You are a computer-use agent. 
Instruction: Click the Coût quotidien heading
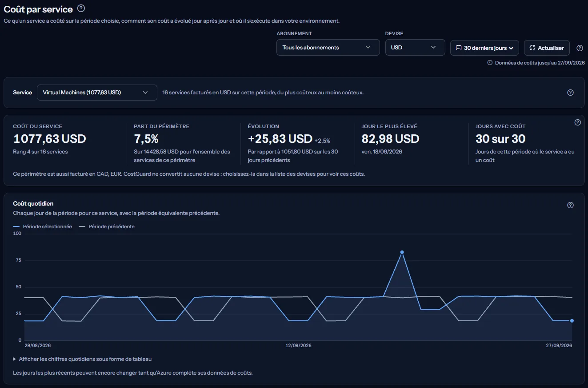[x=33, y=203]
